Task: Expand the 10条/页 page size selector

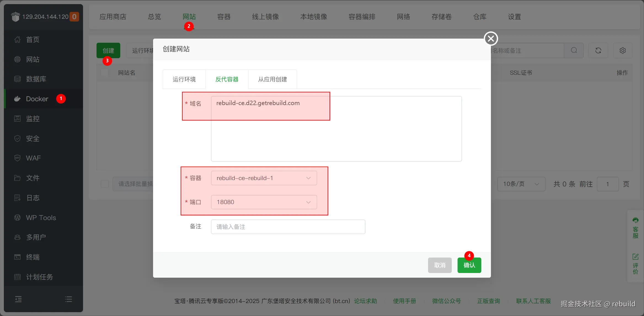Action: pyautogui.click(x=521, y=184)
